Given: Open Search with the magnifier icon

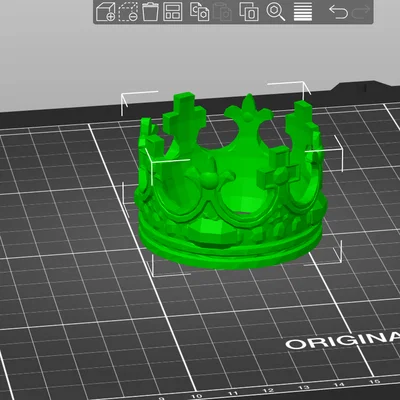Looking at the screenshot, I should click(x=276, y=12).
